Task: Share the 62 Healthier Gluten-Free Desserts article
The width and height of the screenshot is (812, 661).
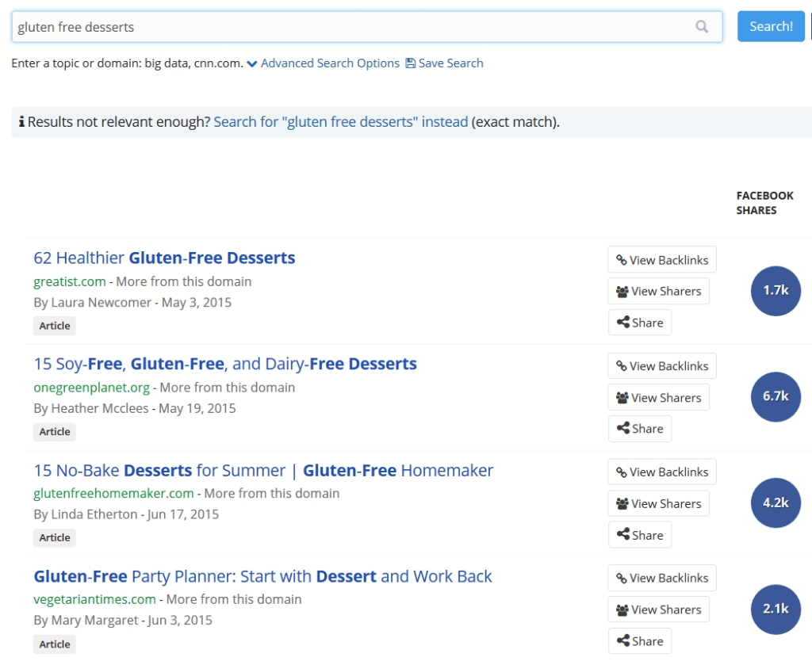Action: 640,323
